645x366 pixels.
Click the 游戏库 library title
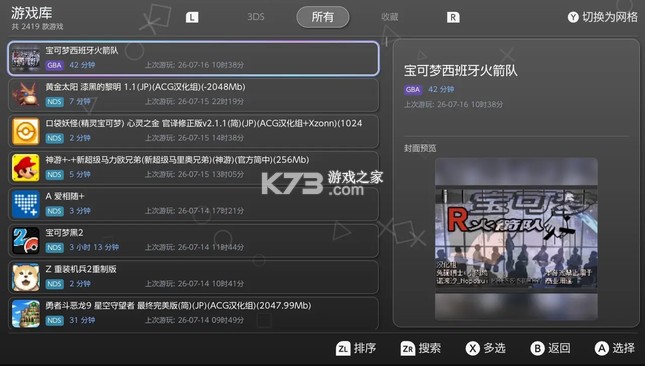pyautogui.click(x=31, y=13)
